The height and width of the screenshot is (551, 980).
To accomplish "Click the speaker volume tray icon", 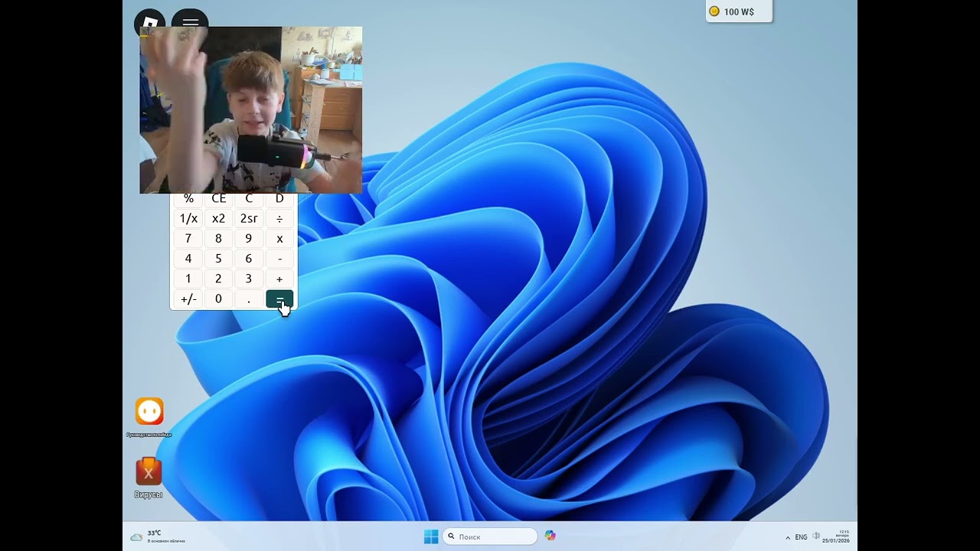I will [816, 536].
